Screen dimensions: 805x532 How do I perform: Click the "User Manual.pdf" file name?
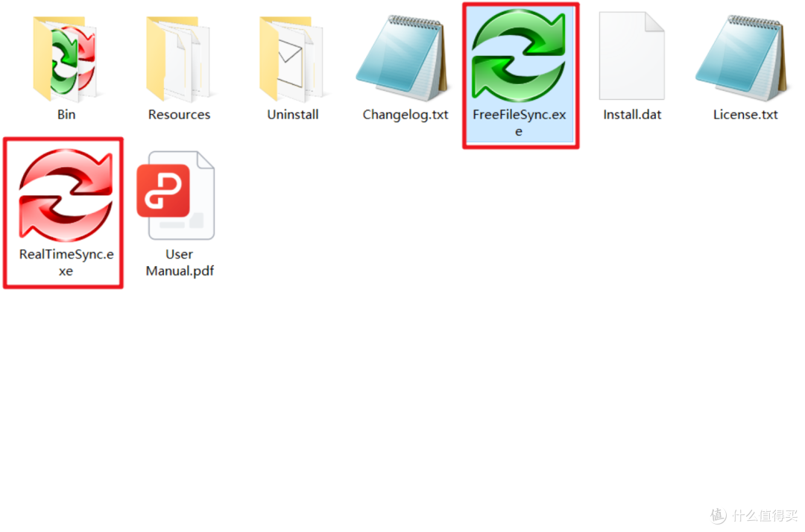pyautogui.click(x=180, y=262)
